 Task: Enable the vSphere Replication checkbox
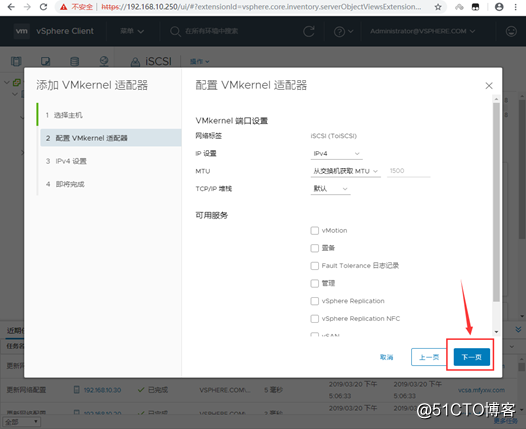314,301
